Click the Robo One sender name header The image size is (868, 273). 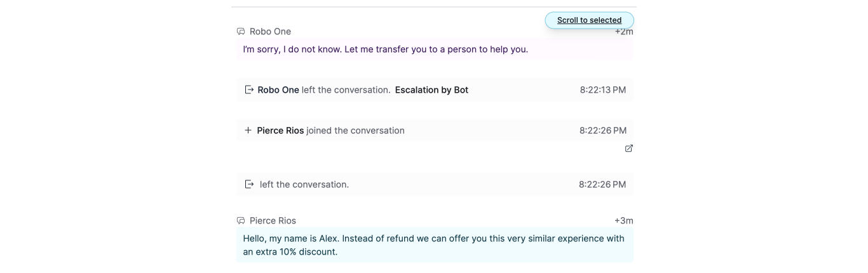point(271,32)
